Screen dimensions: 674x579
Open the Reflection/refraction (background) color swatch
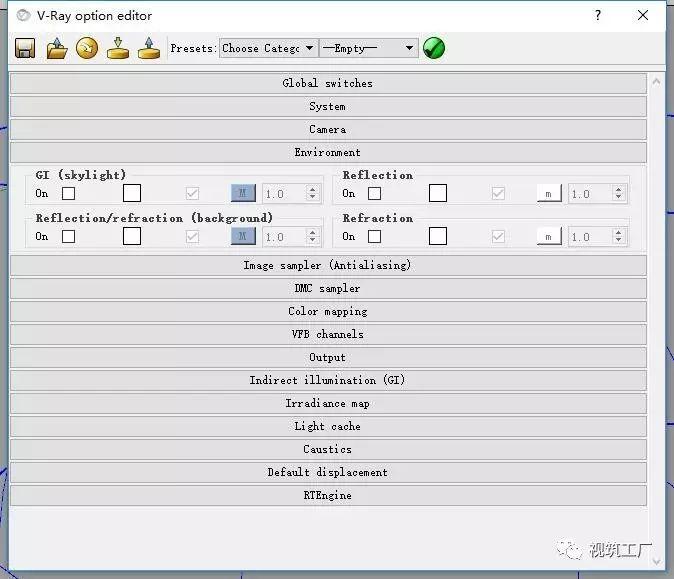point(132,236)
